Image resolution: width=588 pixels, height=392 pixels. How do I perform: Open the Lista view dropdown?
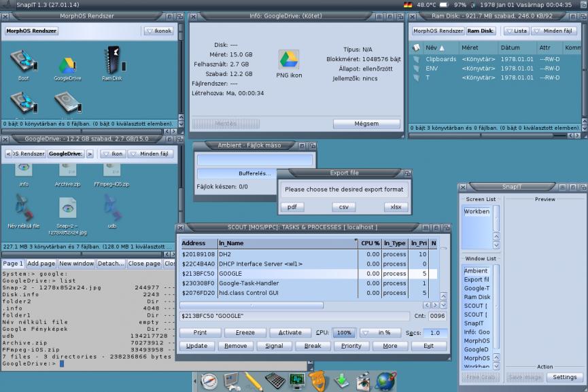point(517,31)
